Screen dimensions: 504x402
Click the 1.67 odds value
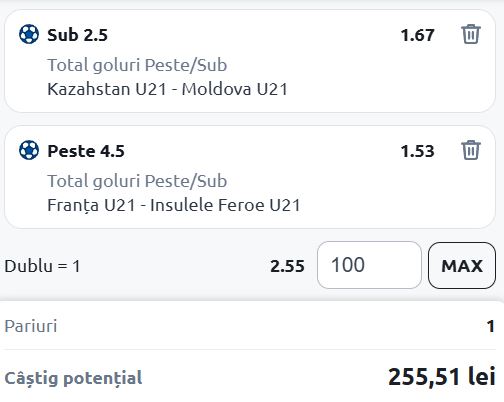417,35
